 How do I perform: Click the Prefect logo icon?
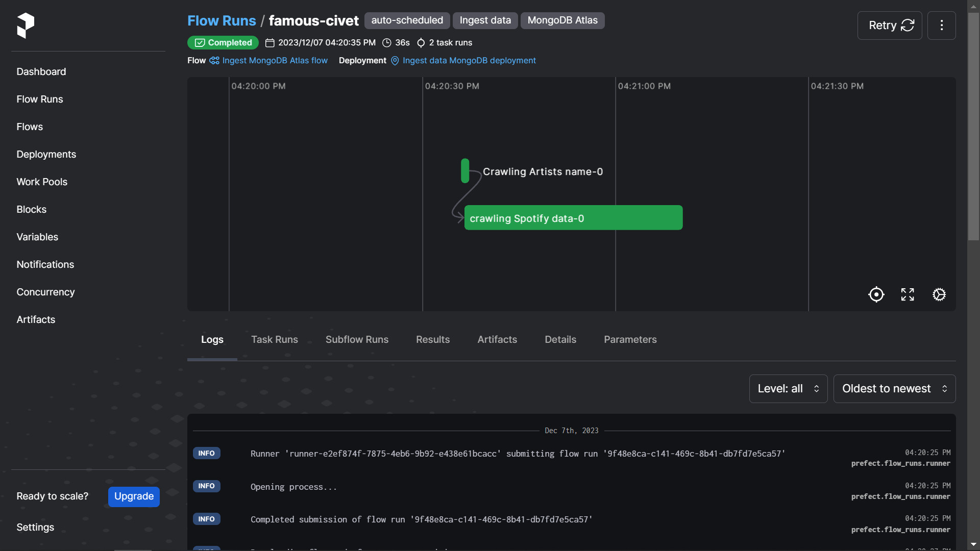tap(26, 26)
